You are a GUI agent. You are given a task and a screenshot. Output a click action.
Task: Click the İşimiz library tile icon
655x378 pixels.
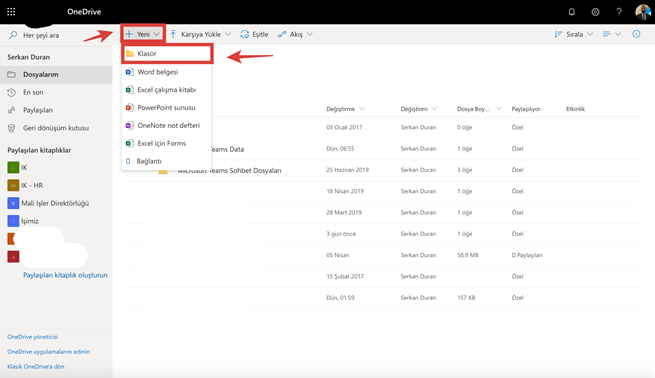13,221
